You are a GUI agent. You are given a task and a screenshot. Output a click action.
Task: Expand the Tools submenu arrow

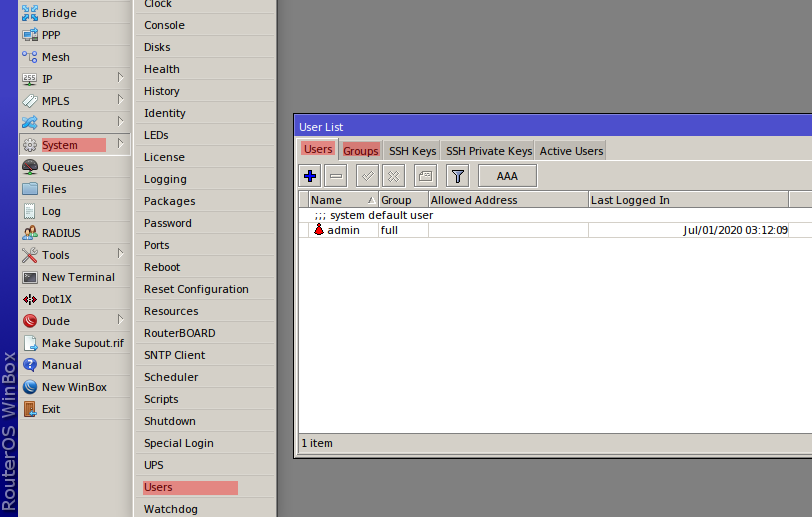[x=120, y=254]
